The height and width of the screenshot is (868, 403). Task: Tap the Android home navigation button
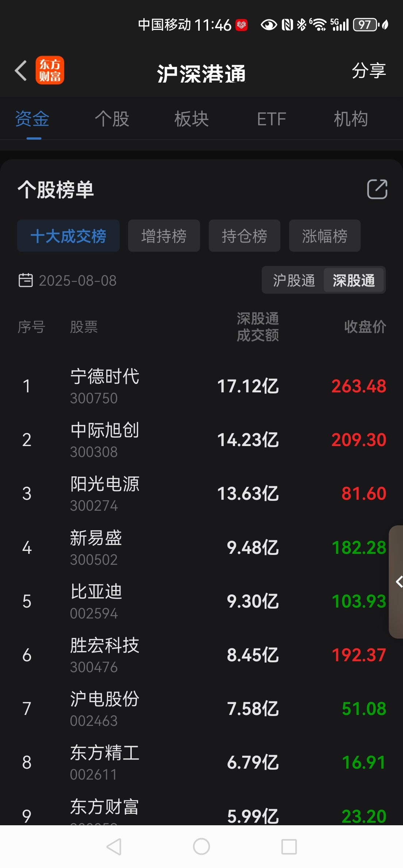pyautogui.click(x=201, y=846)
